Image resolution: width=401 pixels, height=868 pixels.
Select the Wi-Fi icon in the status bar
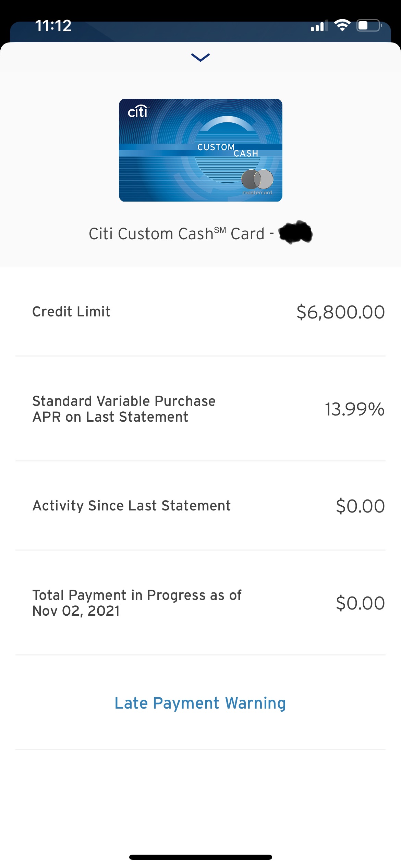pyautogui.click(x=342, y=25)
